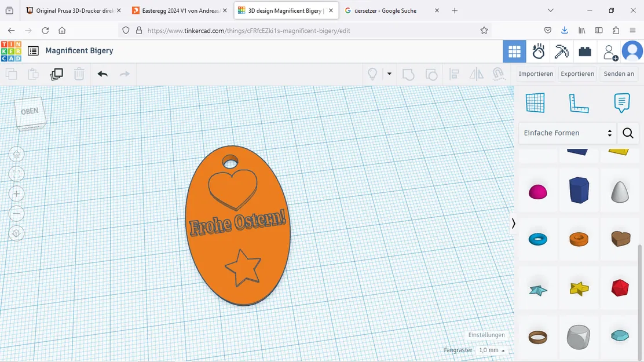Select the ruler tool icon

click(578, 103)
